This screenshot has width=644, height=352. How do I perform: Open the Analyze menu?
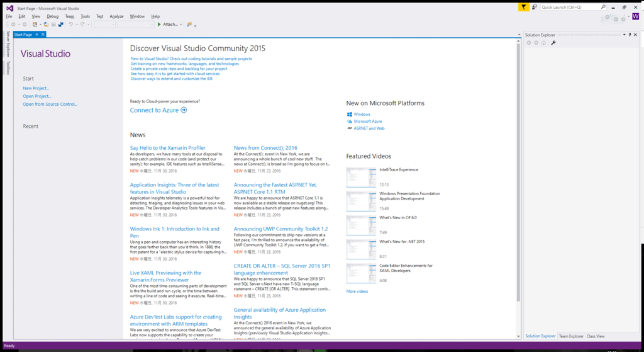(x=116, y=16)
